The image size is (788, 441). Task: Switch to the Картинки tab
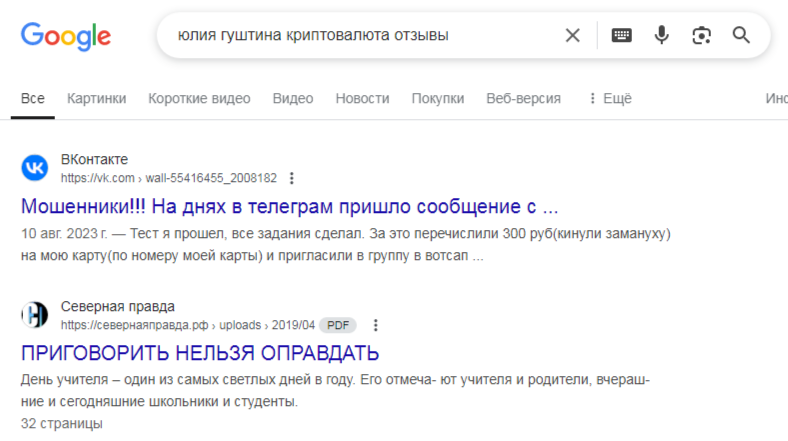point(96,98)
